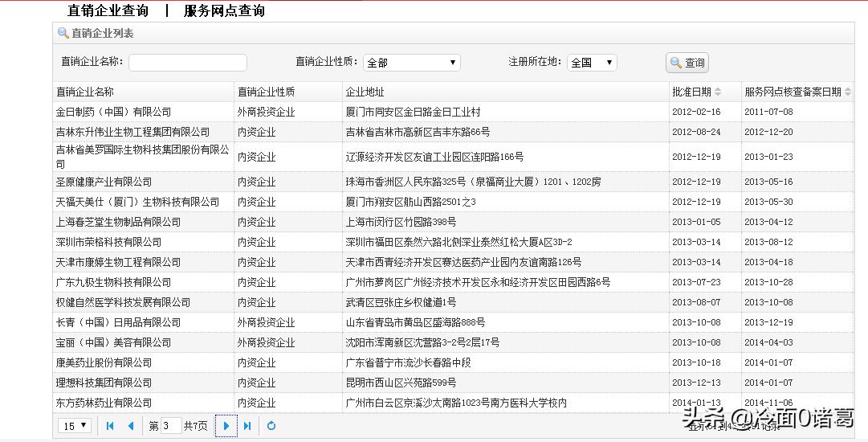Go to the previous page

pos(130,426)
